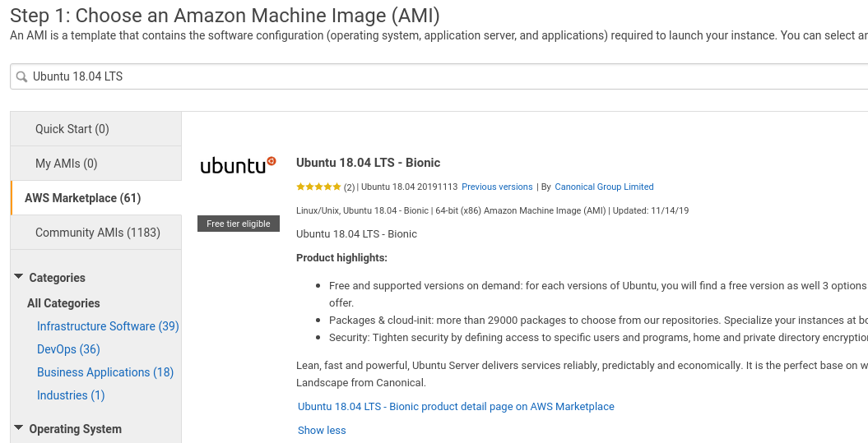The width and height of the screenshot is (868, 443).
Task: Collapse the Categories section triangle
Action: (x=19, y=276)
